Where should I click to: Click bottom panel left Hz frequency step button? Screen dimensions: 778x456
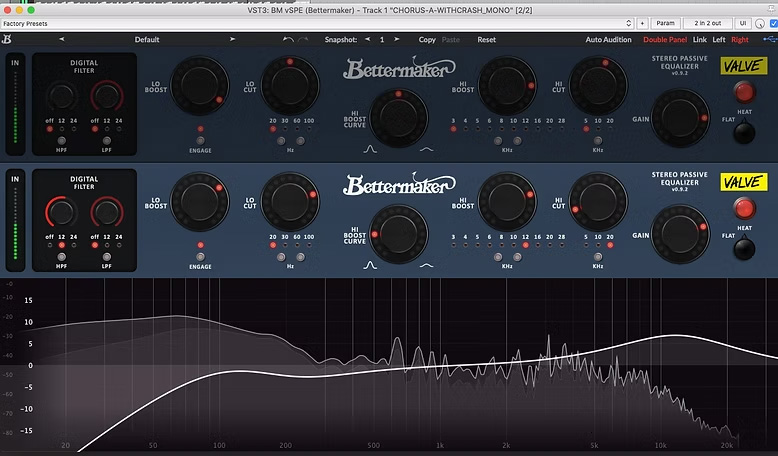coord(281,257)
